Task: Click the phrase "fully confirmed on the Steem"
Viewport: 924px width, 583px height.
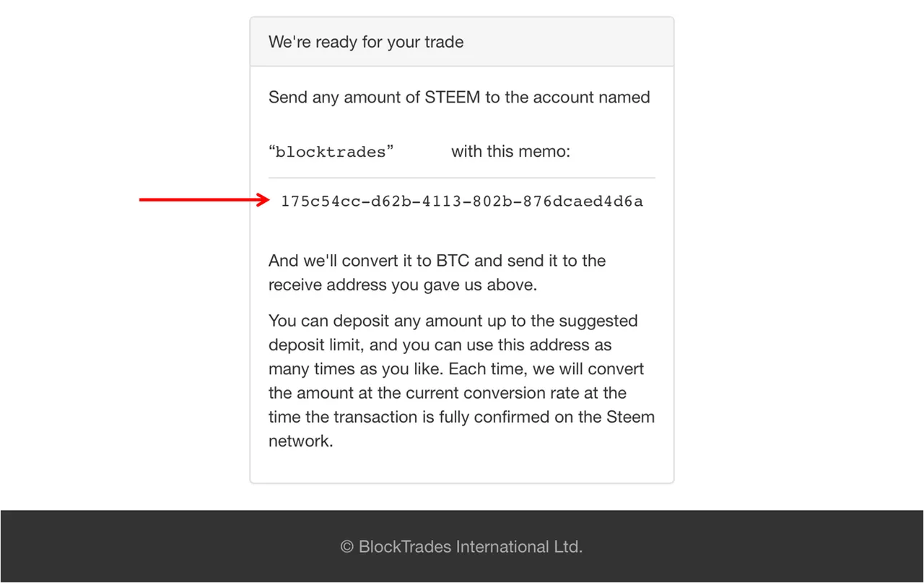Action: 546,417
